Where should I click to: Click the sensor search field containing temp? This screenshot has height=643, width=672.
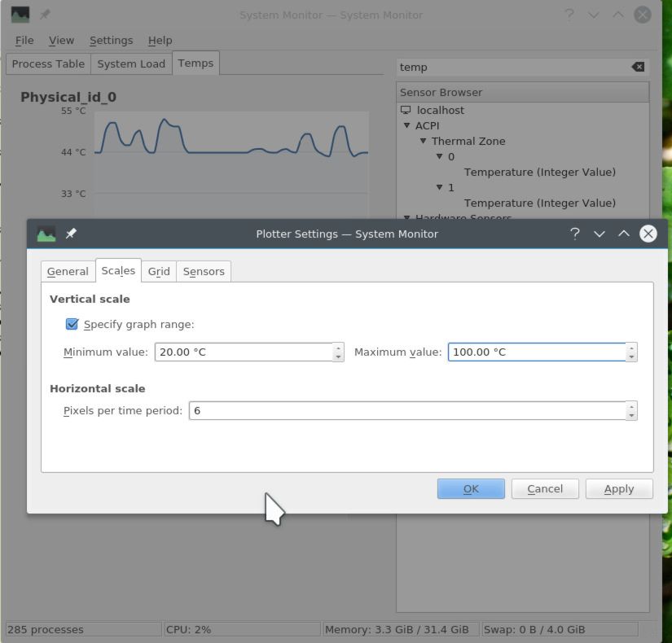(x=513, y=68)
